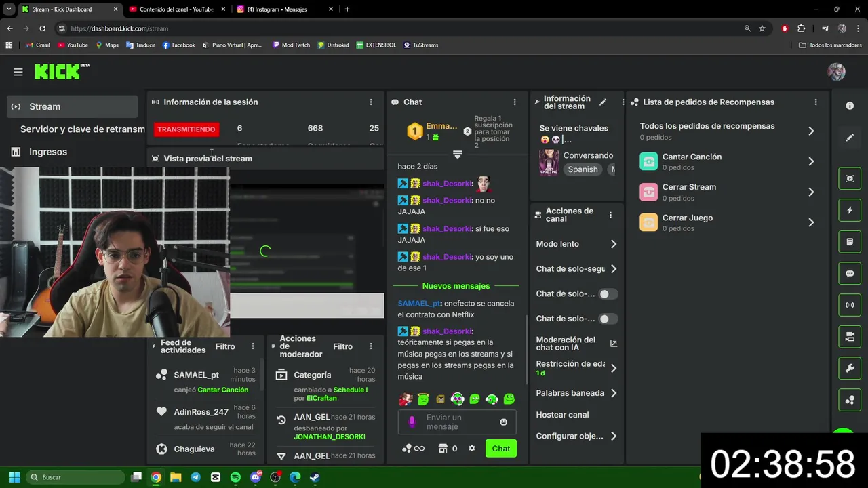Click the chat bubble icon in right sidebar
The height and width of the screenshot is (488, 868).
tap(850, 273)
